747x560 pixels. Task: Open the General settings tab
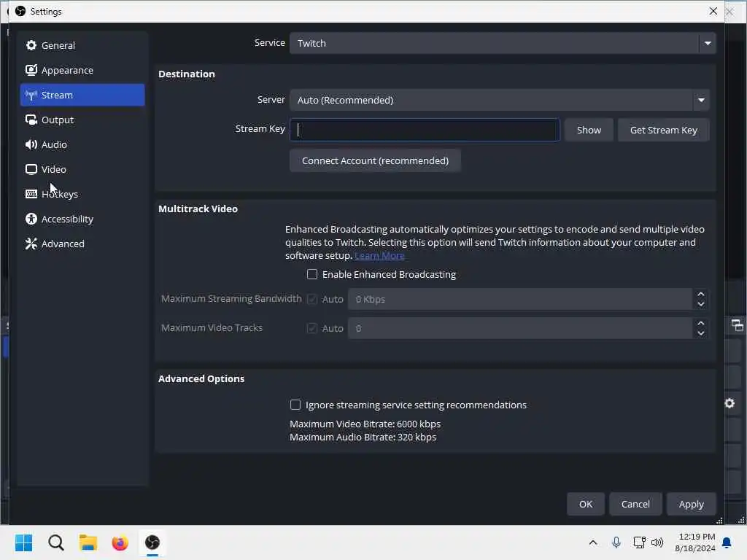click(82, 45)
